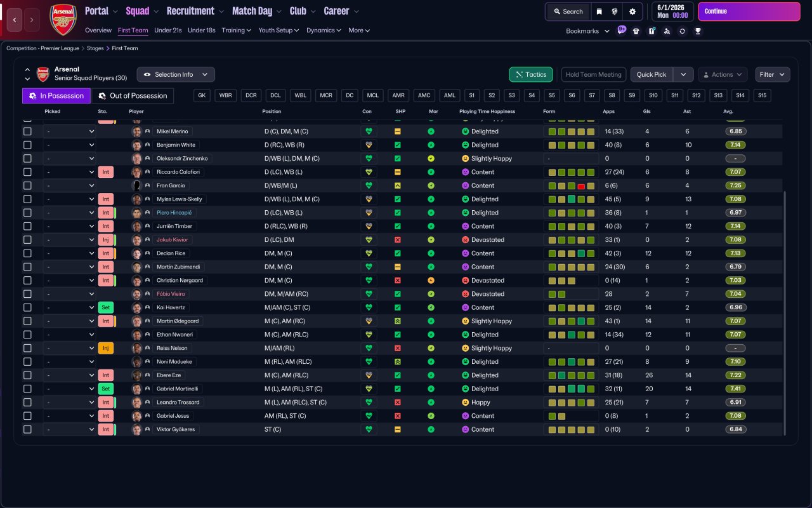812x508 pixels.
Task: Click the Arsenal club crest in header
Action: [63, 19]
